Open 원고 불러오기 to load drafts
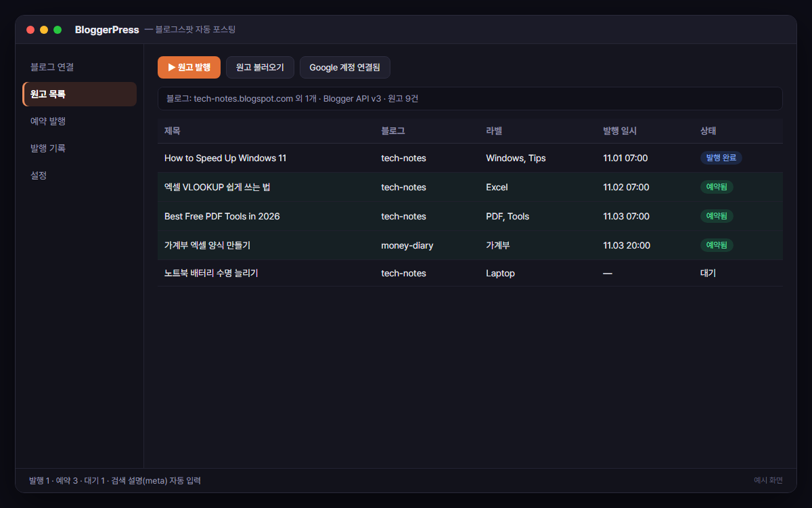The height and width of the screenshot is (508, 812). 260,68
